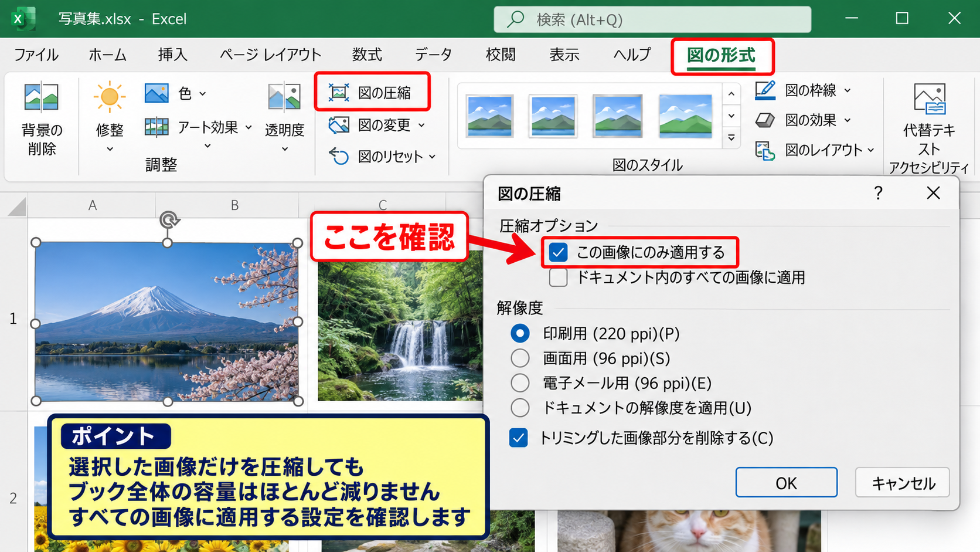Open the 図の効果 dropdown arrow
The height and width of the screenshot is (552, 980).
pos(848,120)
